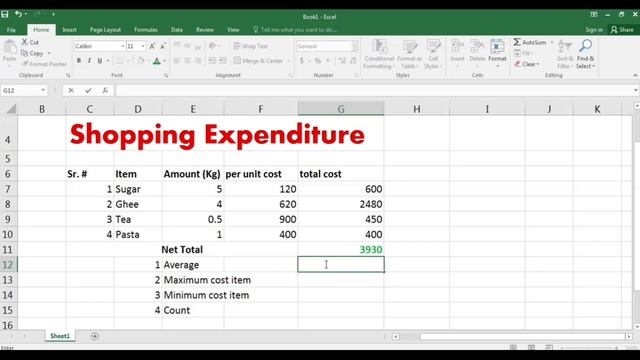
Task: Cancel the formula bar entry with X
Action: click(71, 91)
